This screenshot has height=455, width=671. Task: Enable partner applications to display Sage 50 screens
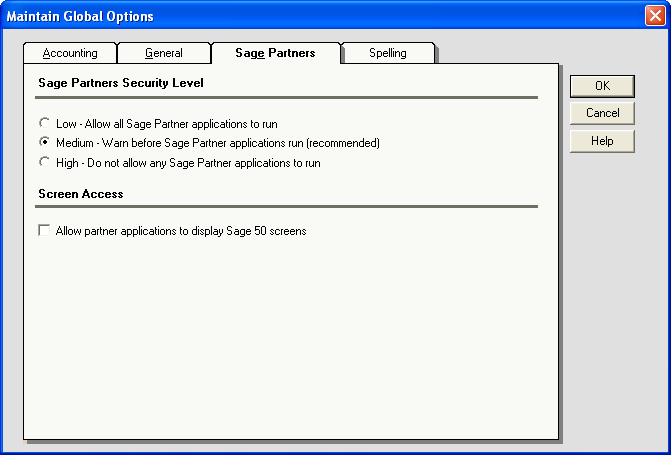[x=44, y=231]
